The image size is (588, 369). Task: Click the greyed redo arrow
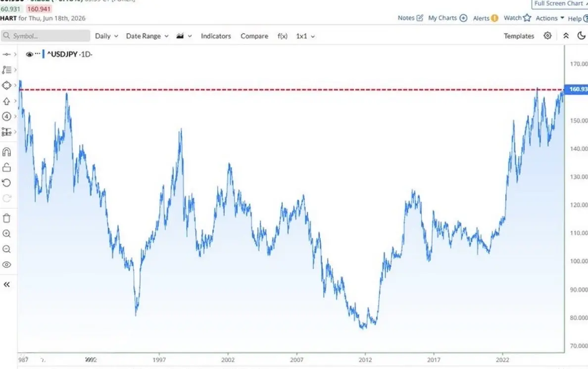coord(6,198)
